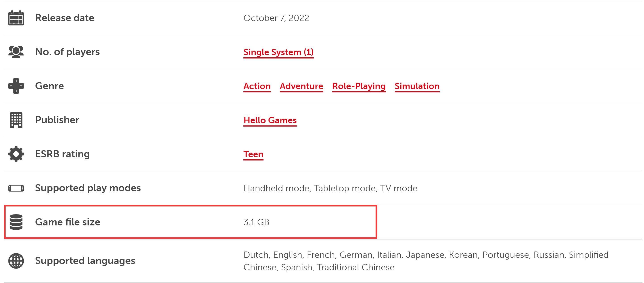The width and height of the screenshot is (644, 283).
Task: Click the D-pad Genre icon
Action: (16, 86)
